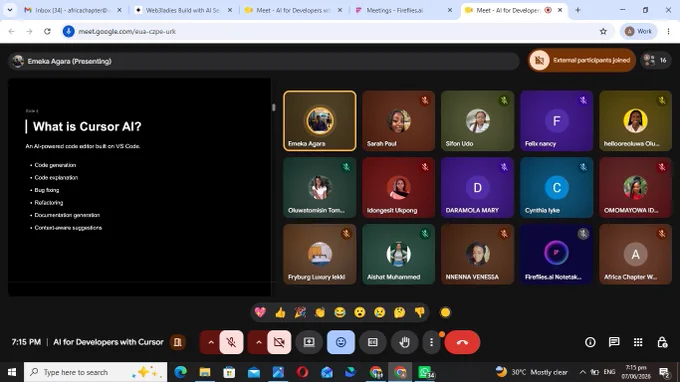
Task: Open Opera browser from taskbar
Action: tap(302, 372)
